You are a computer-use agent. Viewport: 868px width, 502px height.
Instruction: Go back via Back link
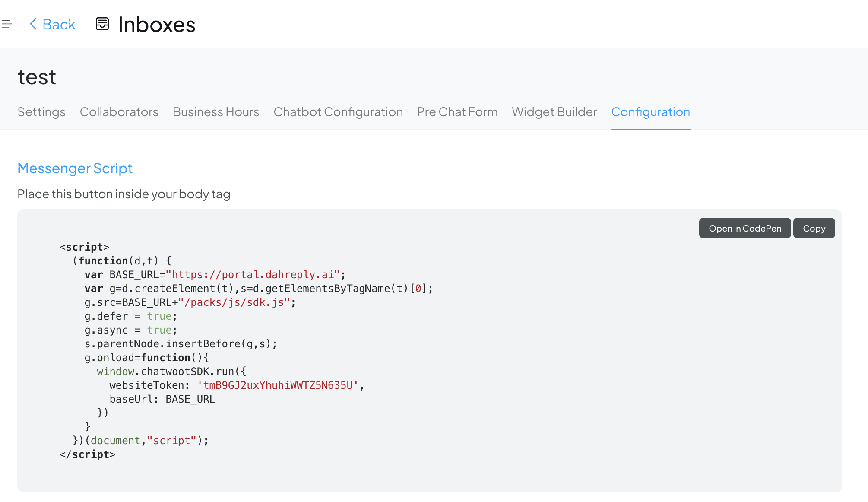click(x=59, y=25)
